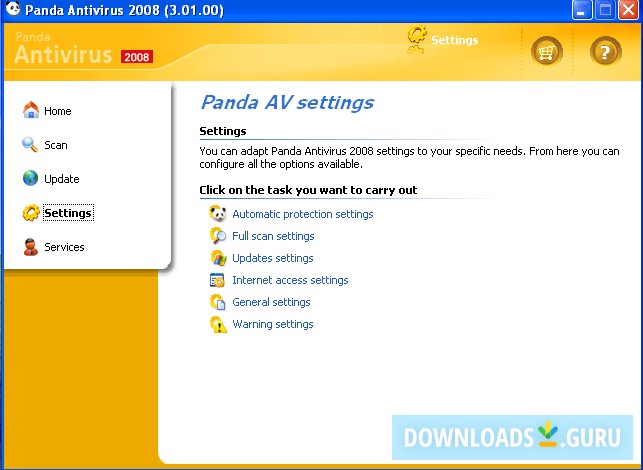Click the Services person icon
This screenshot has width=643, height=470.
point(31,247)
